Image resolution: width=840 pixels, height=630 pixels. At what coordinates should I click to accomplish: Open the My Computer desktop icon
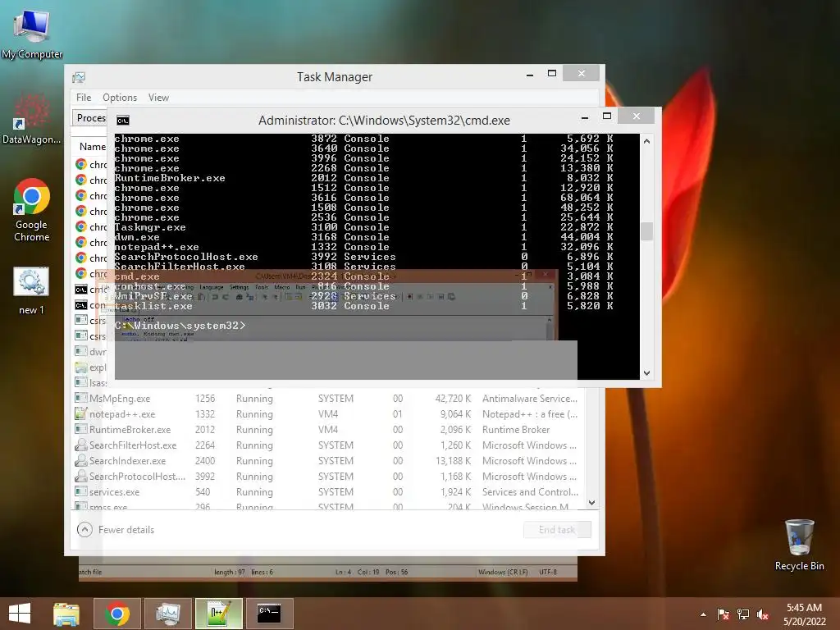32,32
